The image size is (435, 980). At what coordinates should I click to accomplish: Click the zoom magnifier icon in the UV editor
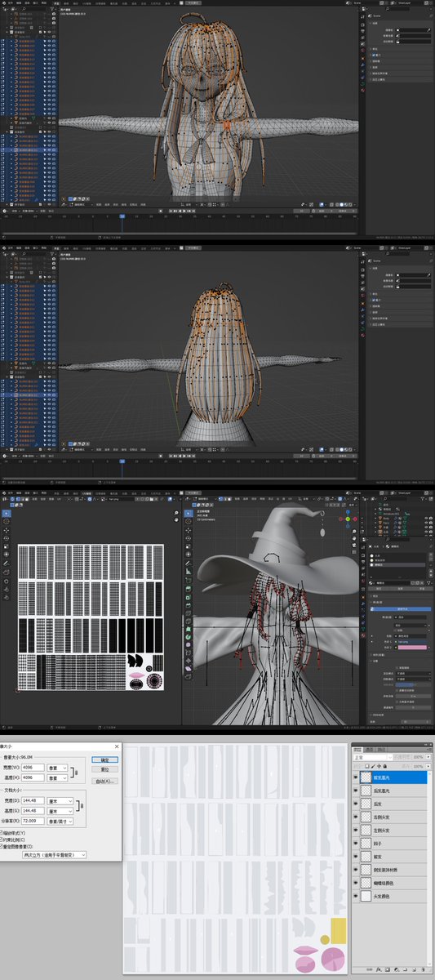pos(176,514)
